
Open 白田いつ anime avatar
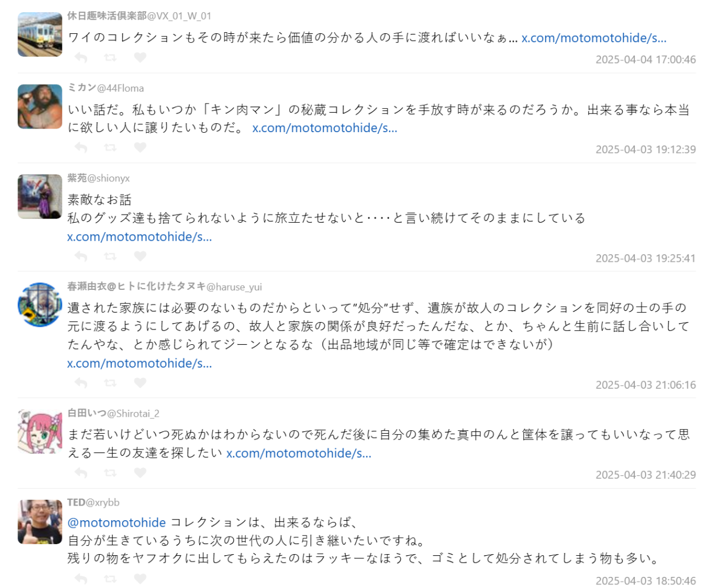(40, 431)
